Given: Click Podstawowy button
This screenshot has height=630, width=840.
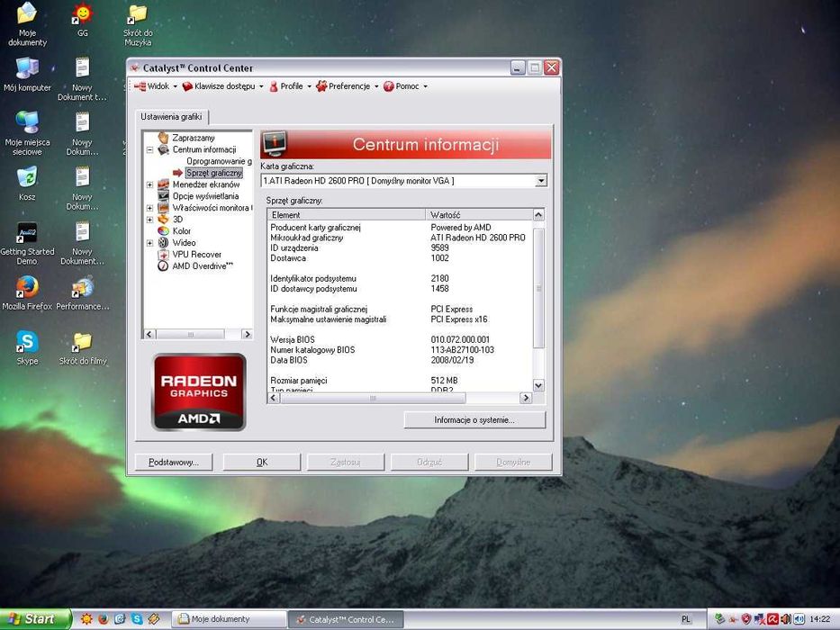Looking at the screenshot, I should tap(173, 462).
